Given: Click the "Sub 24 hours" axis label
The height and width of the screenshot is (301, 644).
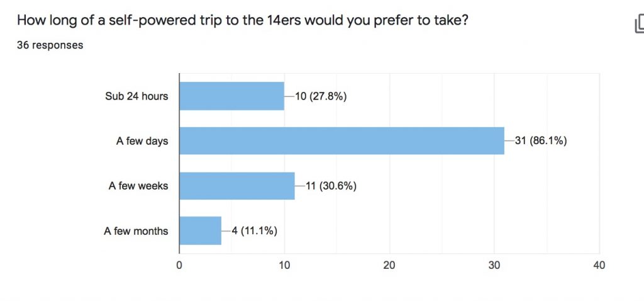Looking at the screenshot, I should tap(136, 96).
